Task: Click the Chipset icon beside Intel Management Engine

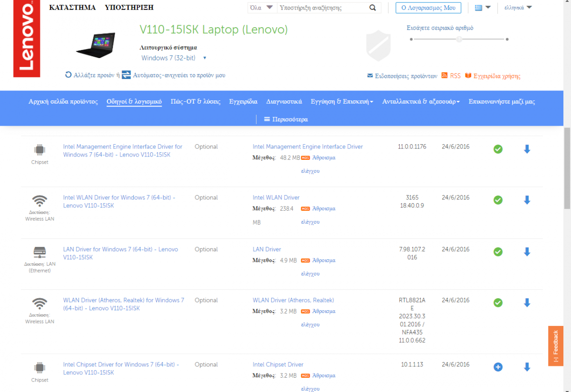Action: [x=39, y=150]
